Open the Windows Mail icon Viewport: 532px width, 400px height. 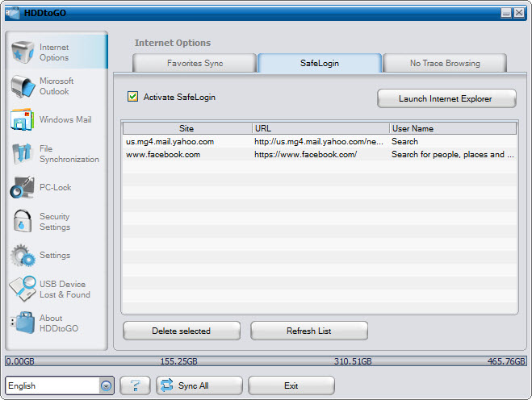23,119
